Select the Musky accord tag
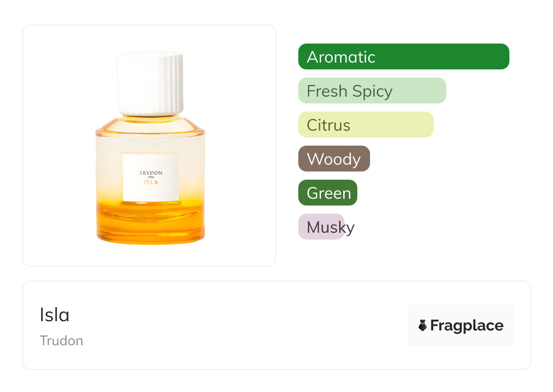The height and width of the screenshot is (392, 553). coord(321,227)
